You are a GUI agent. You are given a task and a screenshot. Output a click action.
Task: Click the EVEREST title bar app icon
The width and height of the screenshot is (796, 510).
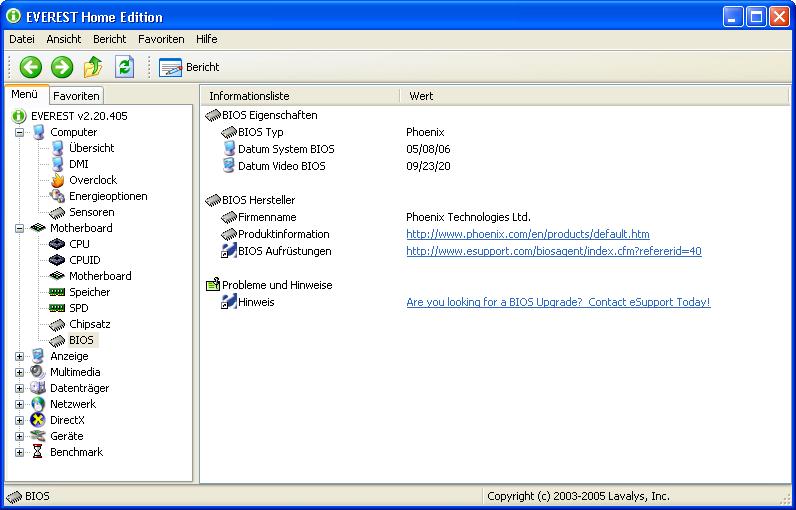14,16
